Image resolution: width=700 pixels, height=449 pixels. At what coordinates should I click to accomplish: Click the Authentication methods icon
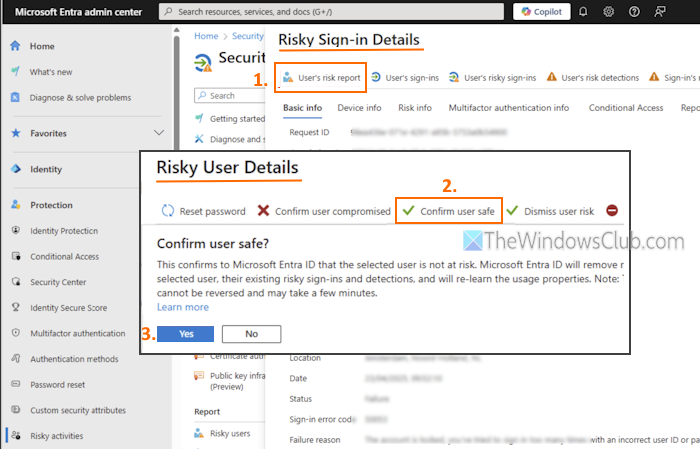[x=16, y=358]
